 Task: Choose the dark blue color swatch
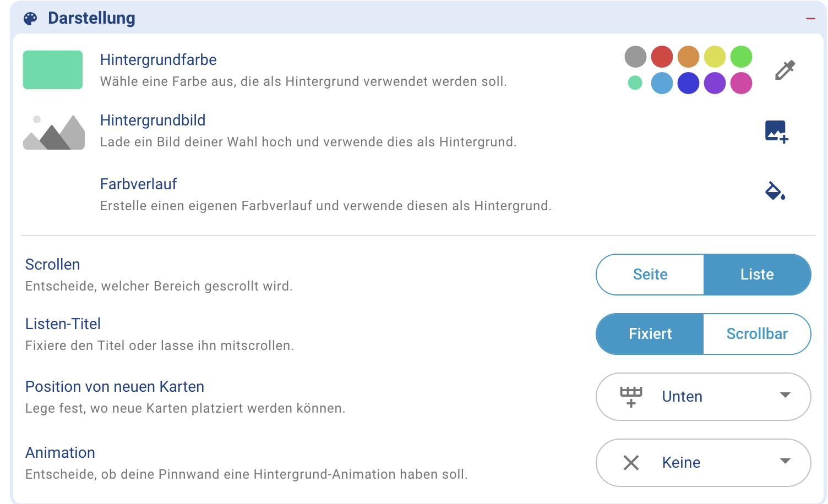(688, 83)
